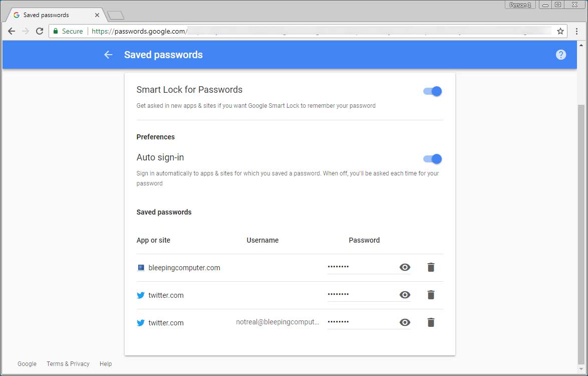Click the Google link in the footer
This screenshot has height=376, width=588.
(x=27, y=363)
